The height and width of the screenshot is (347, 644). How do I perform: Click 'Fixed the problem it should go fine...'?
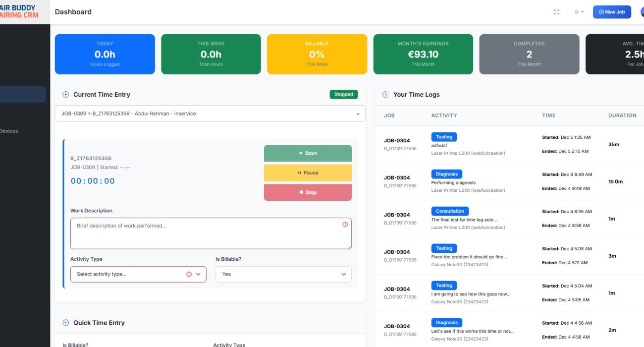tap(469, 257)
